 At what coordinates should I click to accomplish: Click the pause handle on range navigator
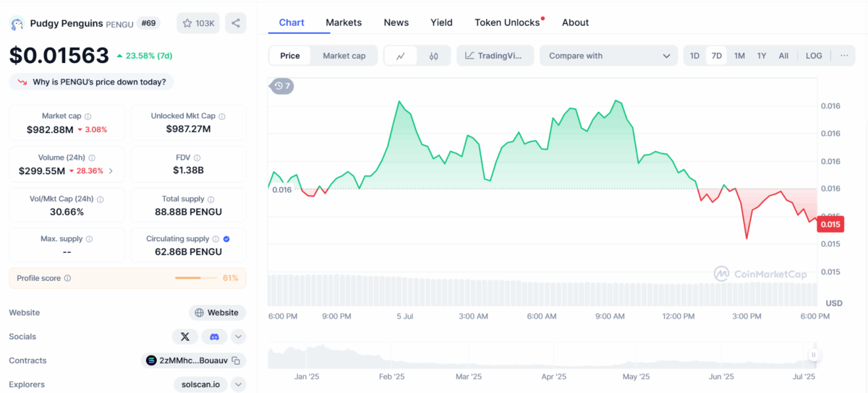814,355
